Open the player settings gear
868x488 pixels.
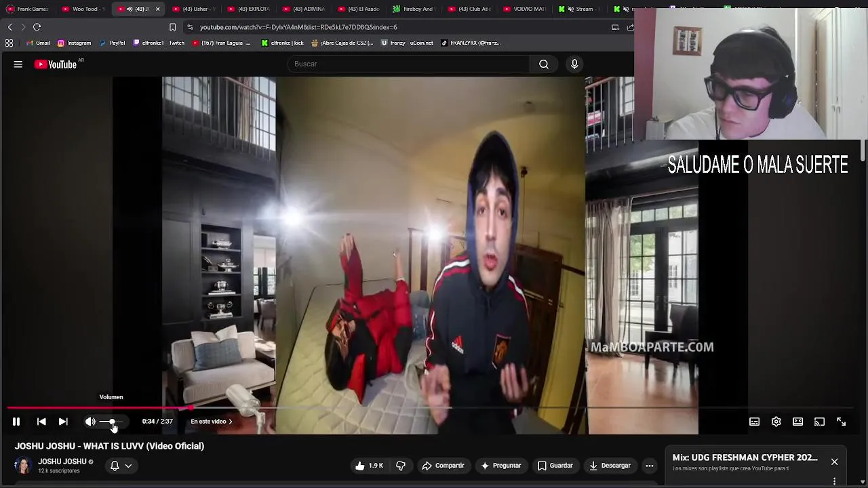tap(776, 422)
